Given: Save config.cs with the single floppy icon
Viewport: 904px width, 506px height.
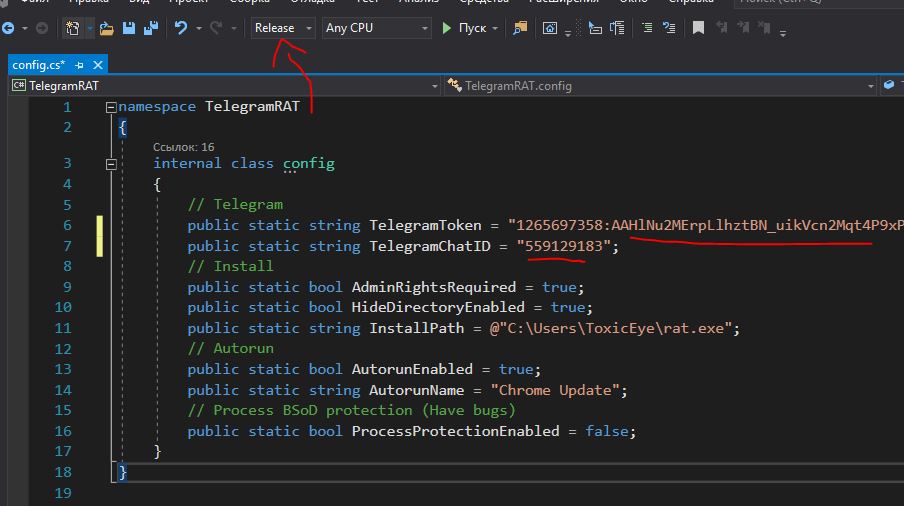Looking at the screenshot, I should (129, 28).
